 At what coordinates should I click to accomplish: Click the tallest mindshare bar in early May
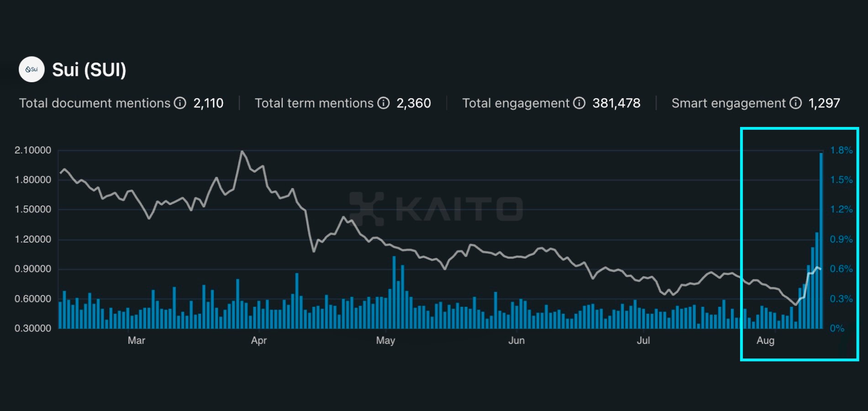tap(394, 292)
